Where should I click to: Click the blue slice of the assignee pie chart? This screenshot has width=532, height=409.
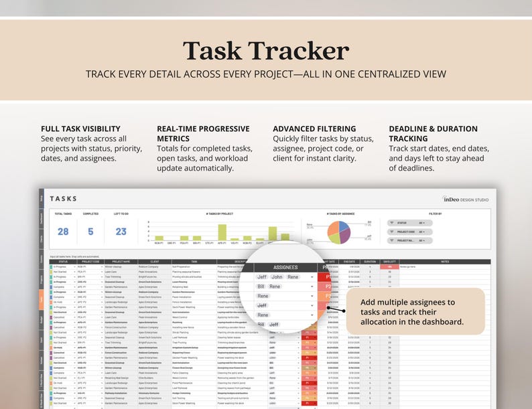[343, 226]
